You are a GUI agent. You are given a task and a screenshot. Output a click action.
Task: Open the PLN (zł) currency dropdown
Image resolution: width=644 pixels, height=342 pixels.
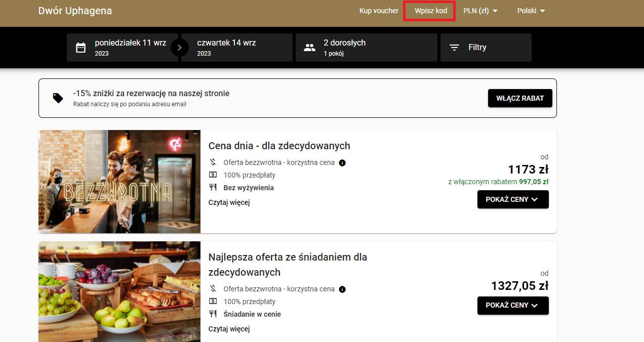(x=480, y=11)
